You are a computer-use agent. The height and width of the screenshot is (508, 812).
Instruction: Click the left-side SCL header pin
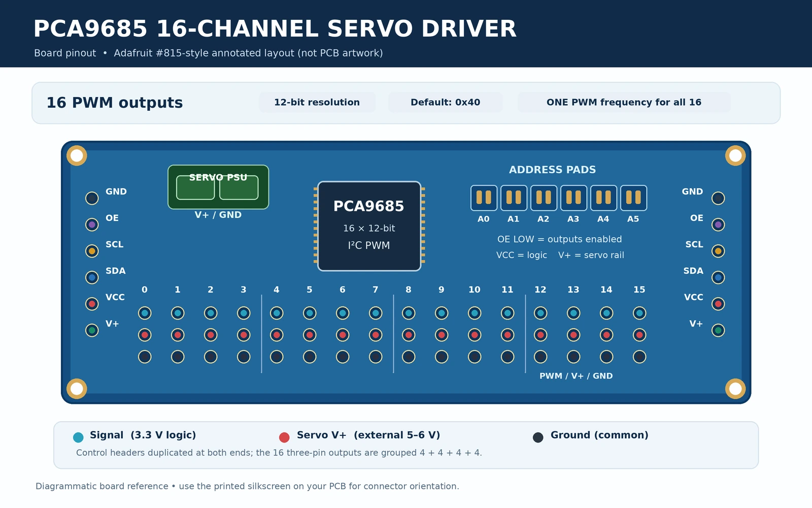tap(92, 251)
